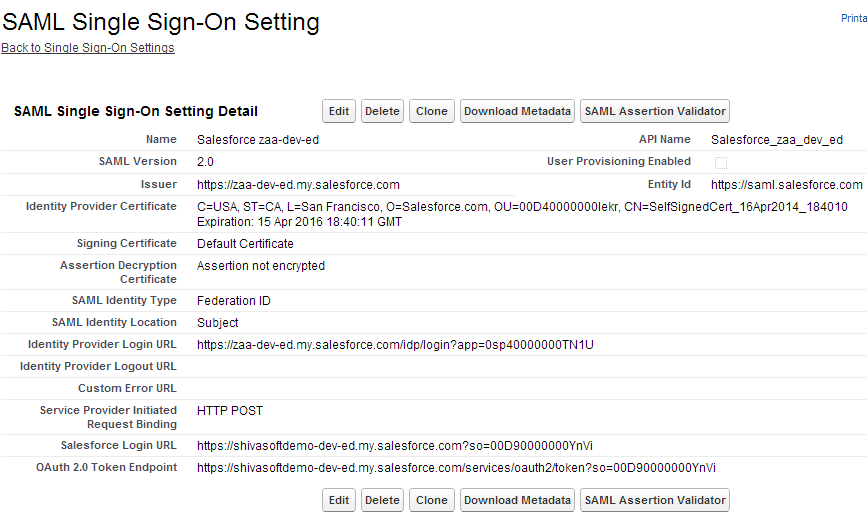867x513 pixels.
Task: Select the Name value Salesforce zaa-dev-ed
Action: click(x=258, y=140)
